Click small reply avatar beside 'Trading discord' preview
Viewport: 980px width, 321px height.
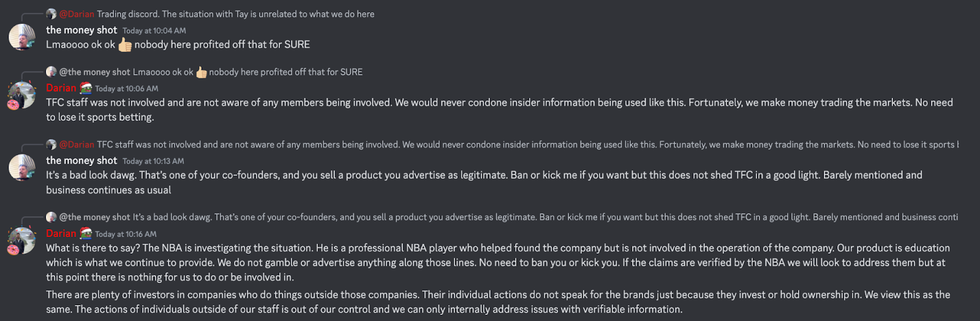[x=51, y=13]
